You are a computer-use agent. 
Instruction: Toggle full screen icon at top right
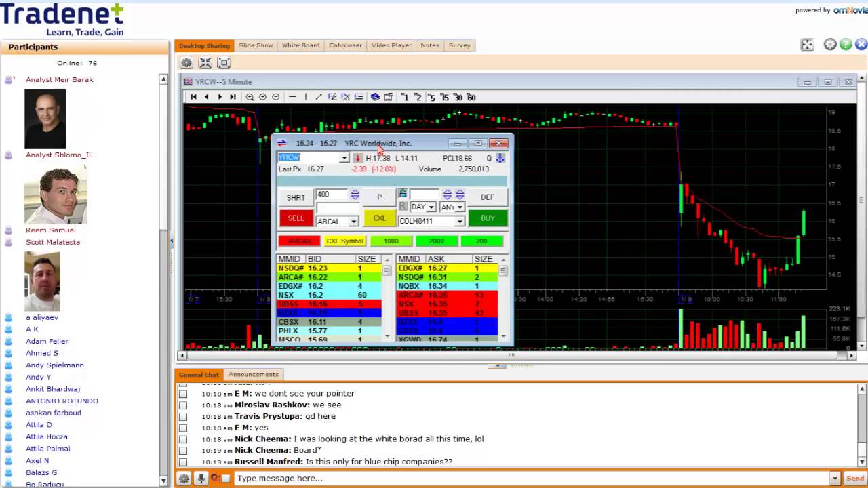point(807,45)
